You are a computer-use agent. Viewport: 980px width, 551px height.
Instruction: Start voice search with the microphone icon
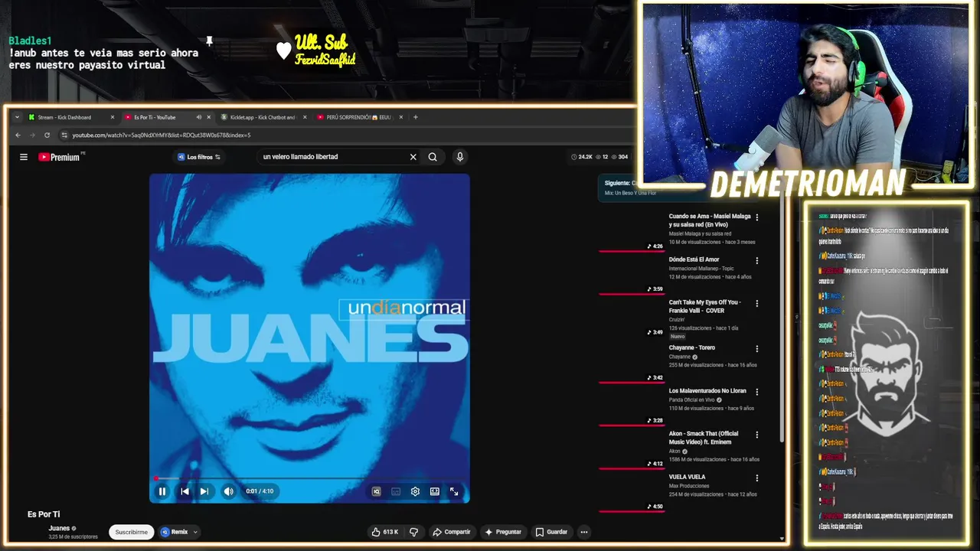[x=459, y=157]
